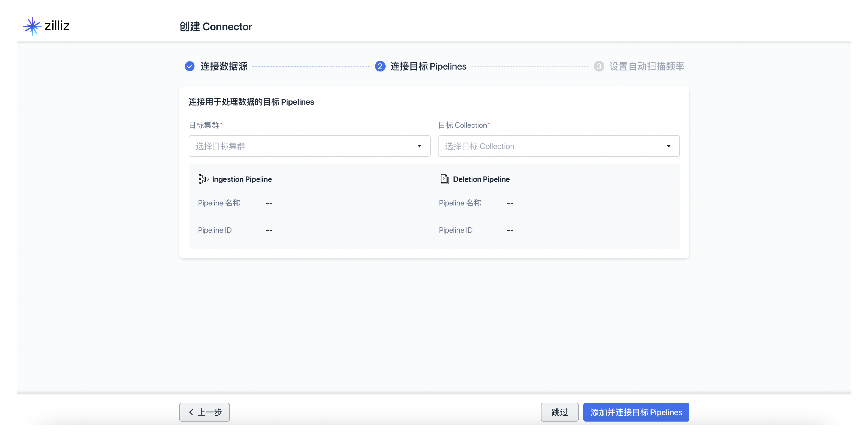
Task: Click the 上一步 back button
Action: tap(204, 412)
